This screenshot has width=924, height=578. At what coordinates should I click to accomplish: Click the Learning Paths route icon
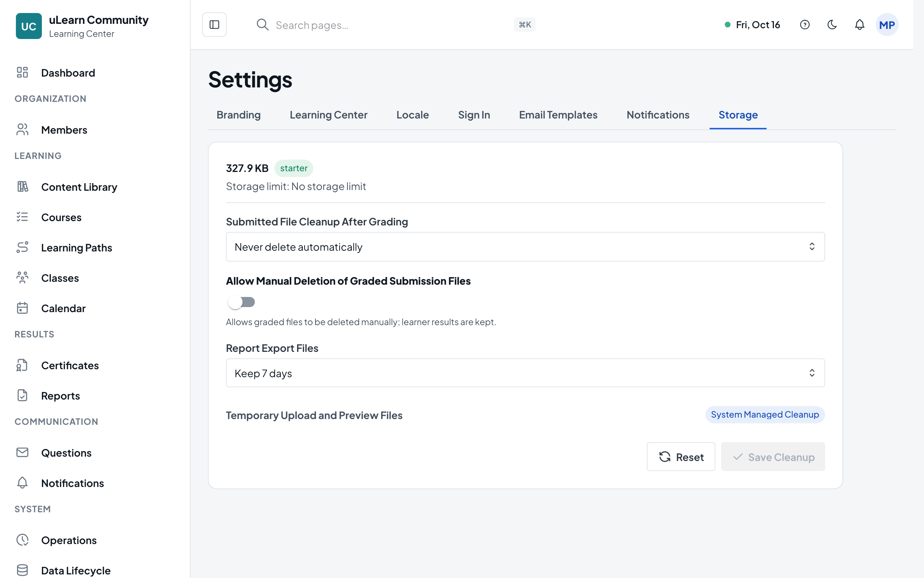tap(22, 247)
